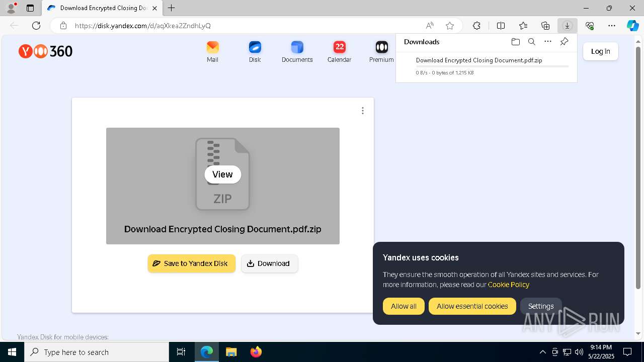Click Save to Yandex Disk button

pyautogui.click(x=191, y=263)
